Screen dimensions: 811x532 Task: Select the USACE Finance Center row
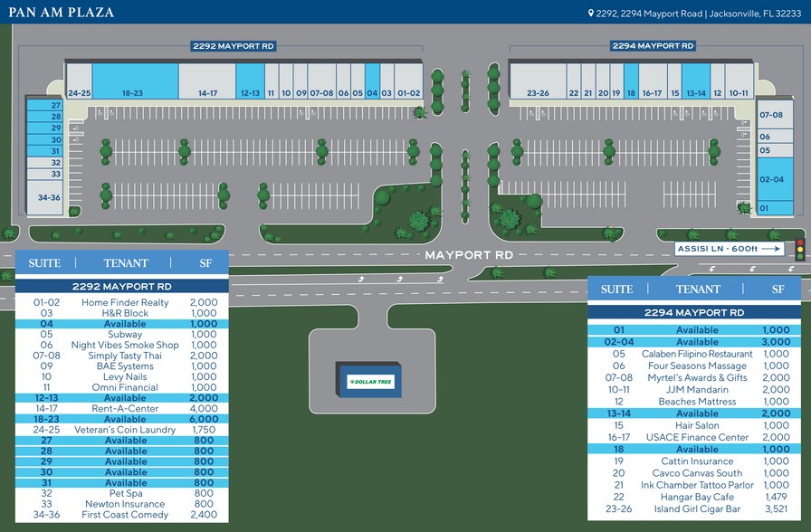point(694,438)
